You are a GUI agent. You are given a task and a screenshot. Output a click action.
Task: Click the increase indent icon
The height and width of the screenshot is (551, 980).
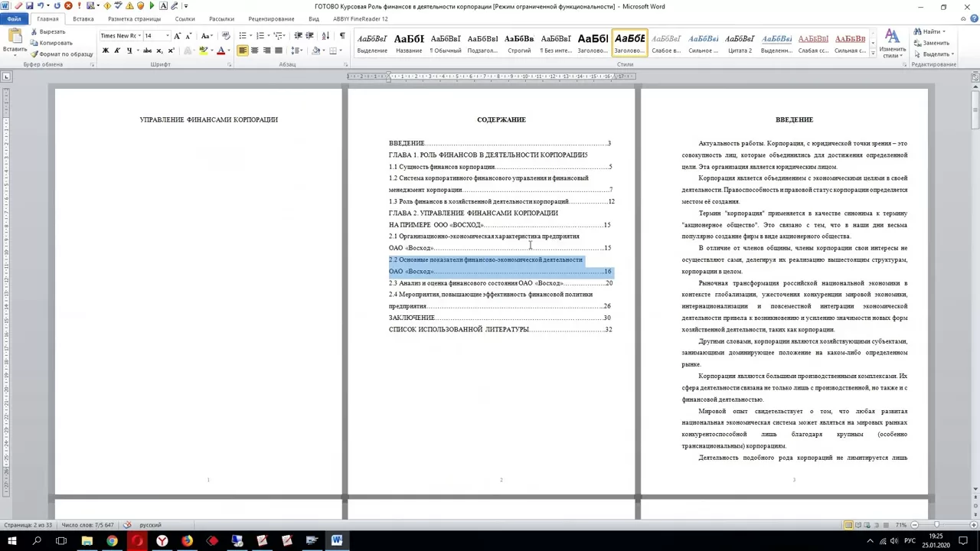pos(309,36)
